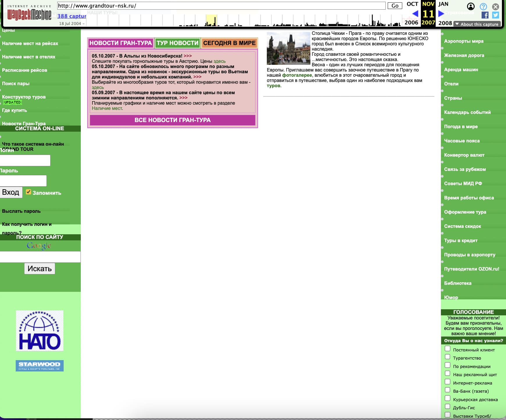Click the Вход login button
Screen dimensions: 506x420
(11, 192)
